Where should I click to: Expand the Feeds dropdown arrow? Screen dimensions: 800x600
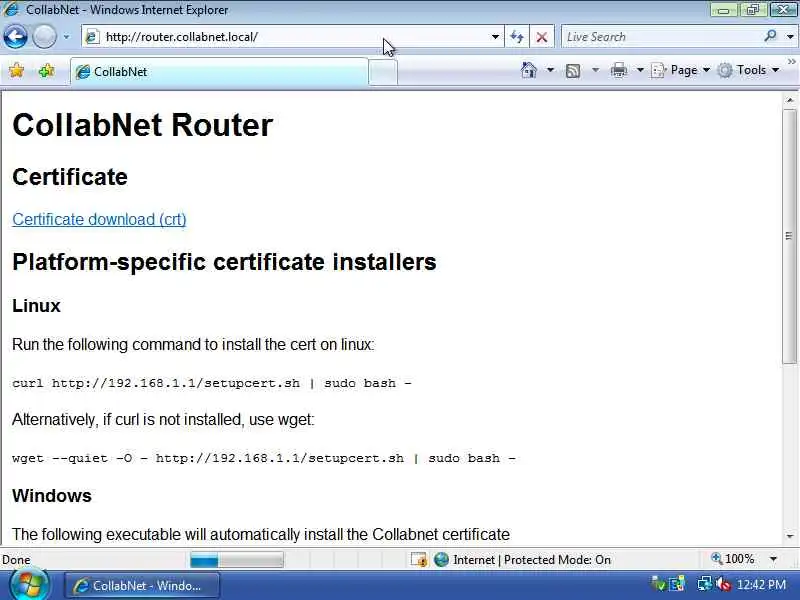(595, 70)
